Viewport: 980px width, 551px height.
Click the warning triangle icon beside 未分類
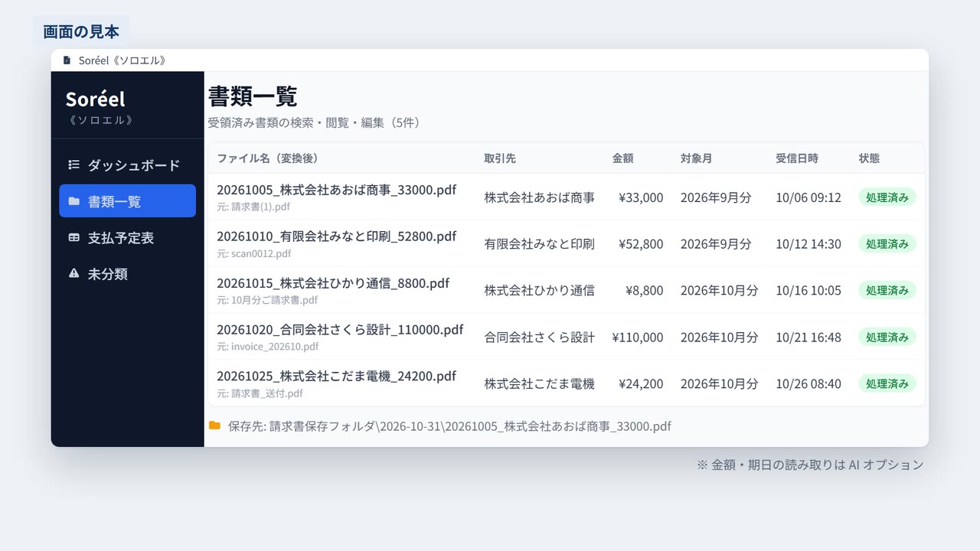[73, 273]
